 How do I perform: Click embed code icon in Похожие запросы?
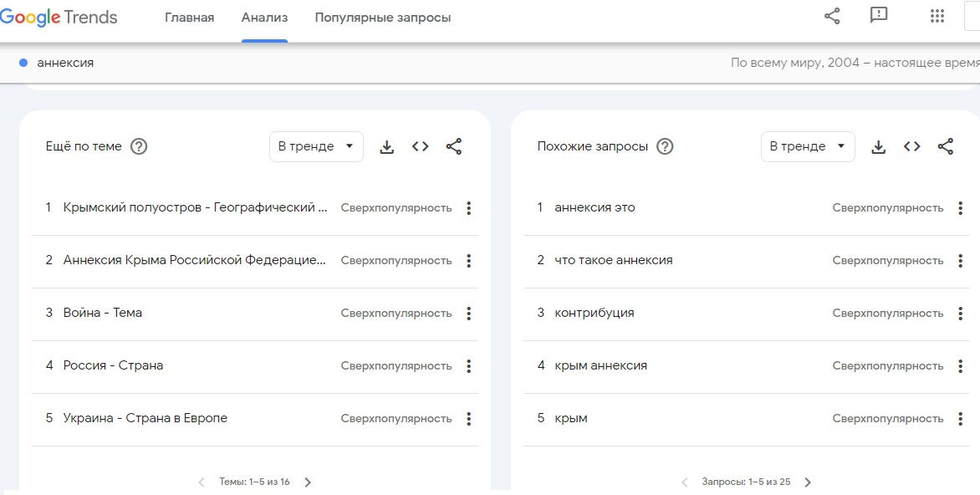(x=912, y=146)
